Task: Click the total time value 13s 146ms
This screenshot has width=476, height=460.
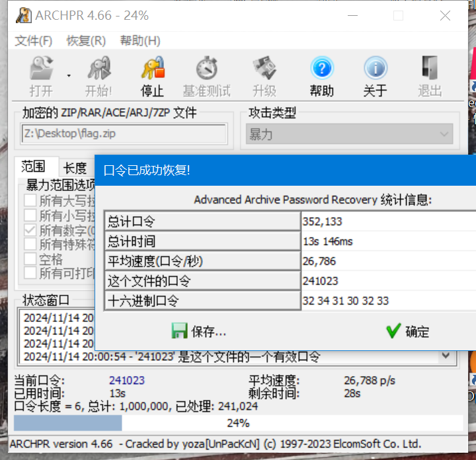Action: pyautogui.click(x=328, y=241)
